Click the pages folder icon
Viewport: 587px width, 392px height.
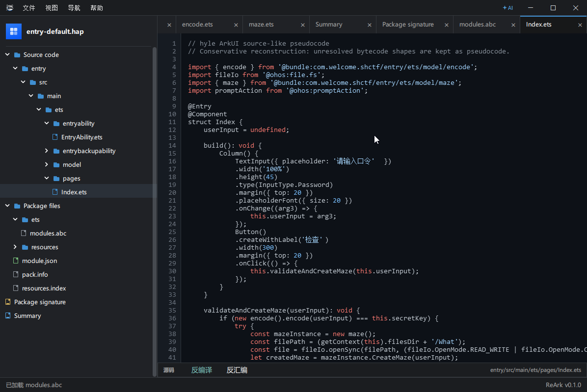point(56,179)
